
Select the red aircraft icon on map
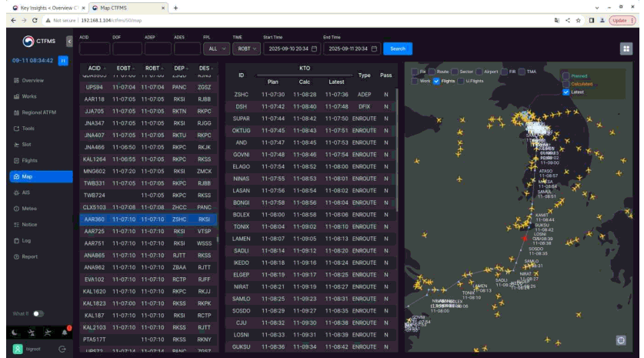click(525, 239)
